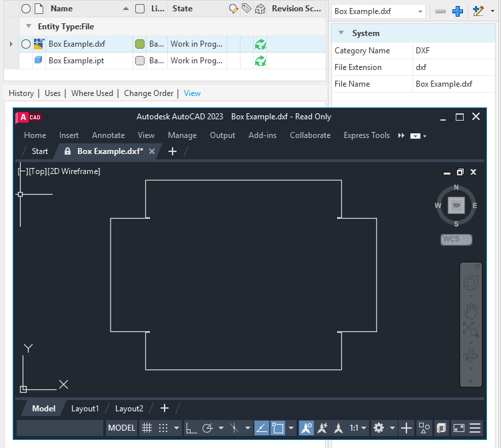Click the annotation scale triangle icon
The width and height of the screenshot is (501, 448).
(x=338, y=428)
